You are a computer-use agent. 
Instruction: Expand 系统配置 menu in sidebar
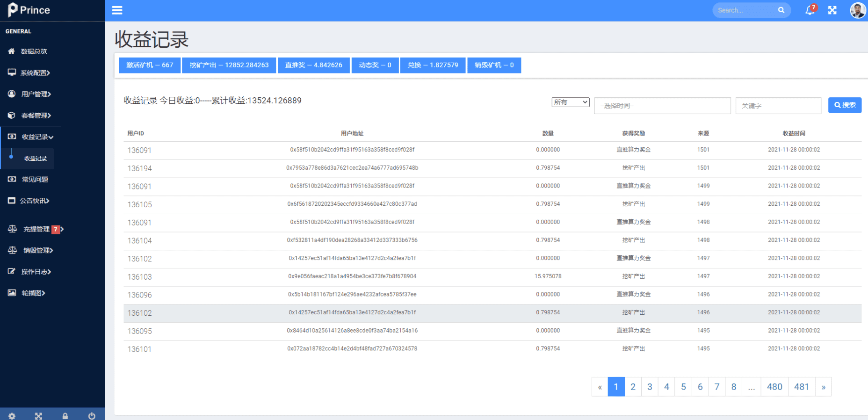pyautogui.click(x=35, y=73)
